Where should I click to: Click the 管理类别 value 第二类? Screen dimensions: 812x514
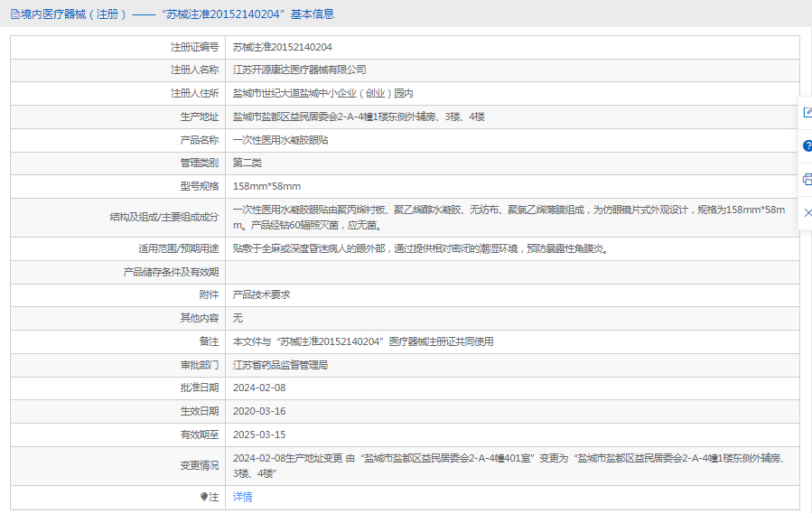pos(247,163)
